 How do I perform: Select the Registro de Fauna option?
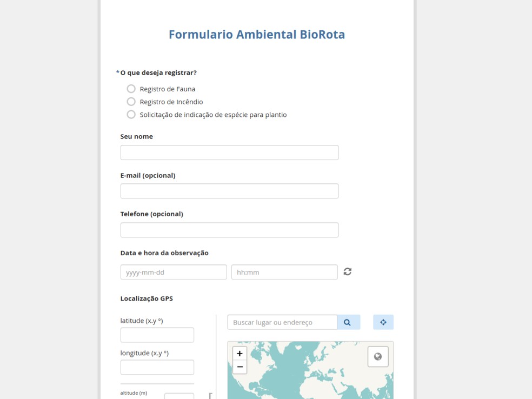pyautogui.click(x=131, y=89)
